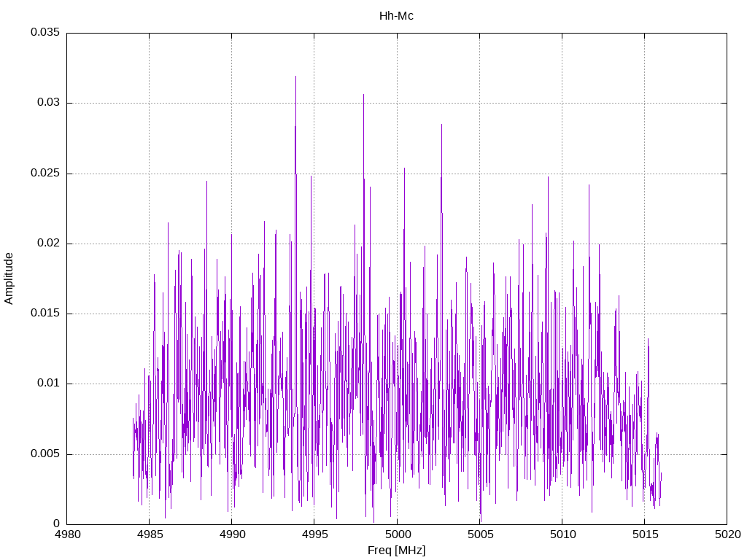Click the spectrum peak near 5002.7 MHz

tap(441, 125)
